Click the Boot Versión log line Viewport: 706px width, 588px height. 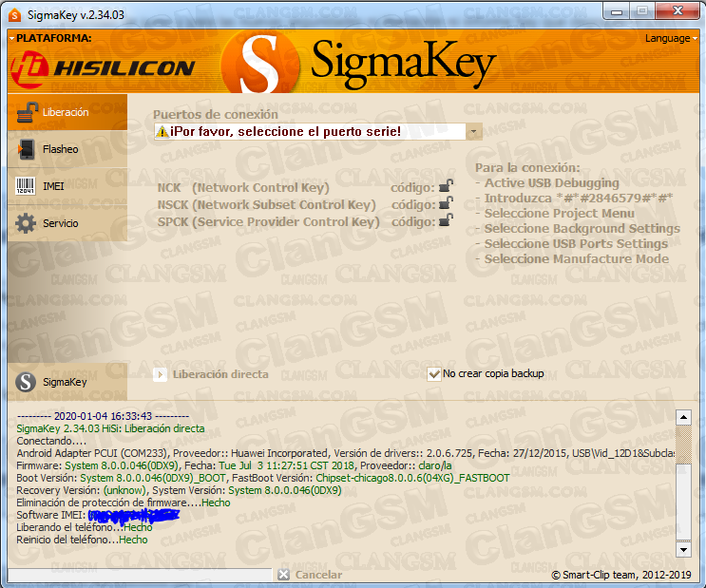[263, 478]
